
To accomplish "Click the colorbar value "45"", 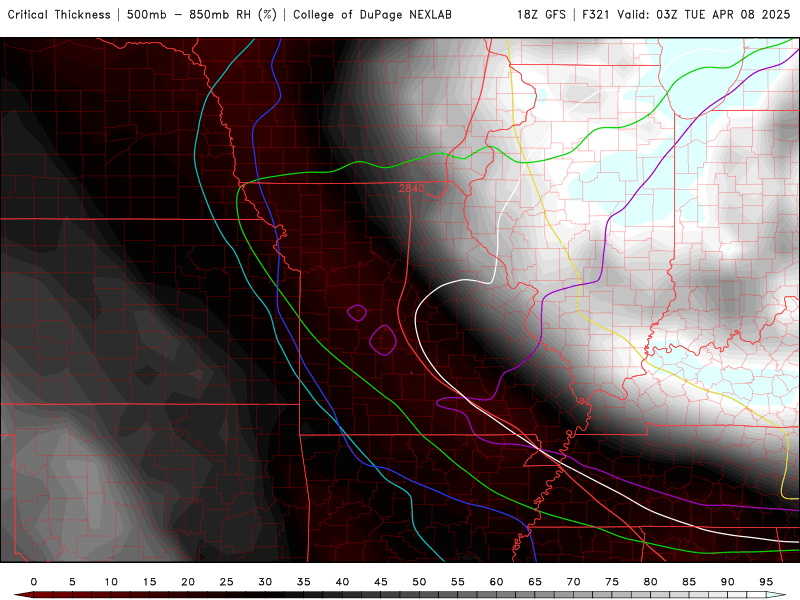I will [x=381, y=582].
